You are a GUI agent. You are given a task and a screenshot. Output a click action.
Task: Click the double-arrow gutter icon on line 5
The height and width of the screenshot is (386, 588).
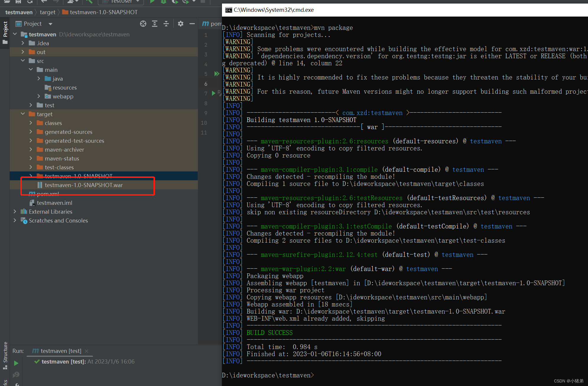217,74
